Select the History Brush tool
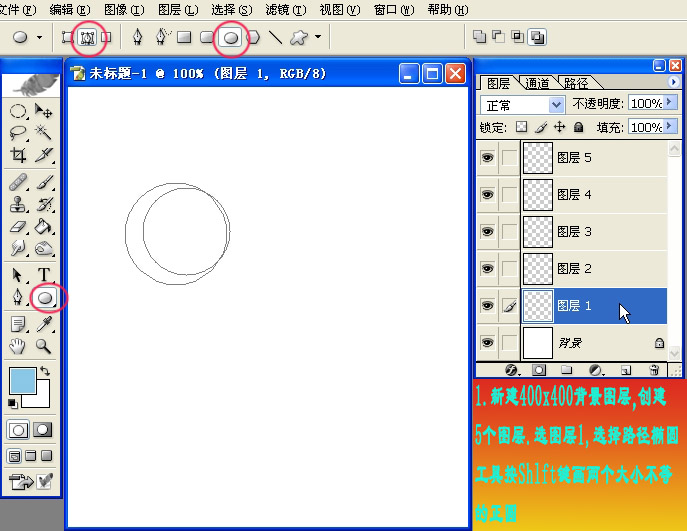Screen dimensions: 687x531 (x=43, y=205)
